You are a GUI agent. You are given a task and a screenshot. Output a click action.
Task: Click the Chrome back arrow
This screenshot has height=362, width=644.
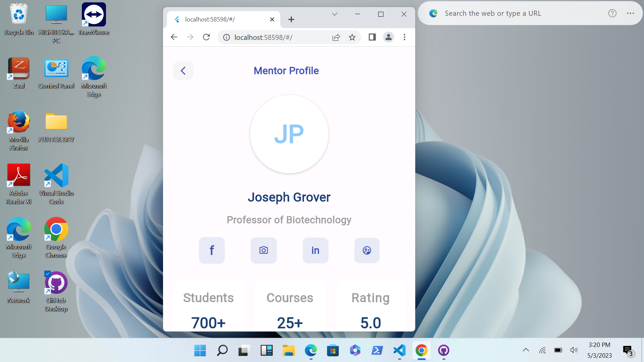point(174,37)
